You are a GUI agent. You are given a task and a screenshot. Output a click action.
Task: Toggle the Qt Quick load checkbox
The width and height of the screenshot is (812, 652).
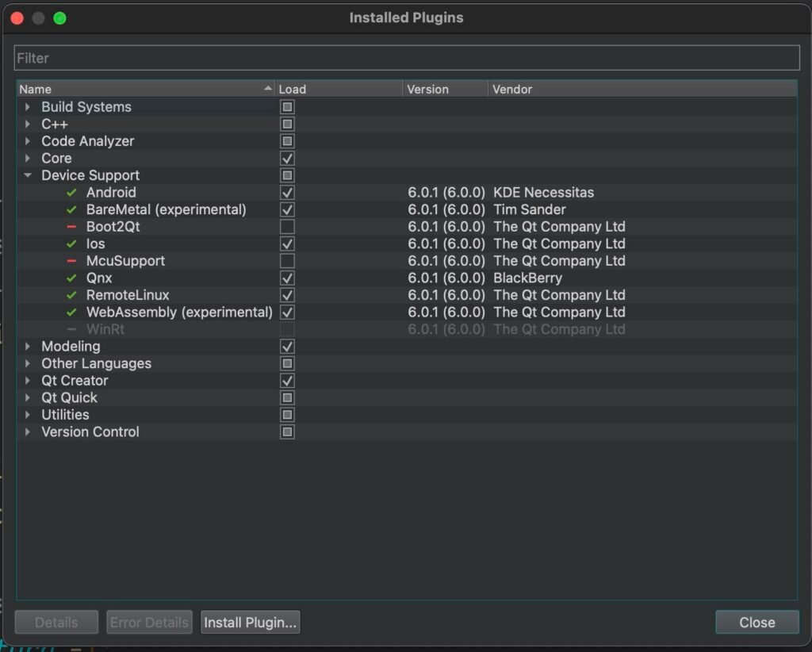point(287,397)
